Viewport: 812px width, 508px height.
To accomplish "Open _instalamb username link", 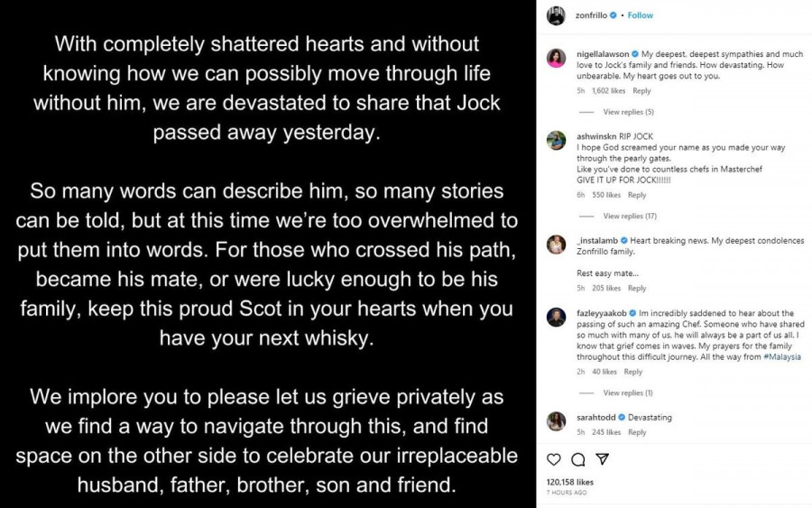I will click(x=600, y=241).
